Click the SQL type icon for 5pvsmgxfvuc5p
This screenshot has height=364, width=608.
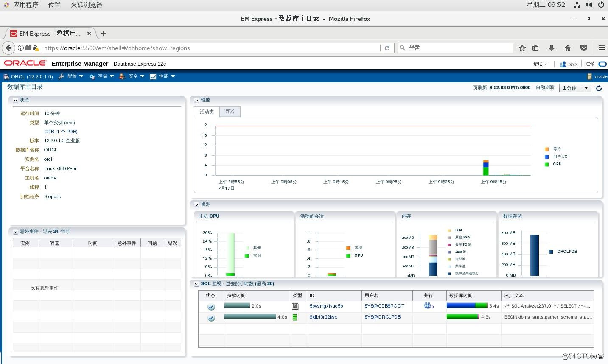tap(295, 306)
